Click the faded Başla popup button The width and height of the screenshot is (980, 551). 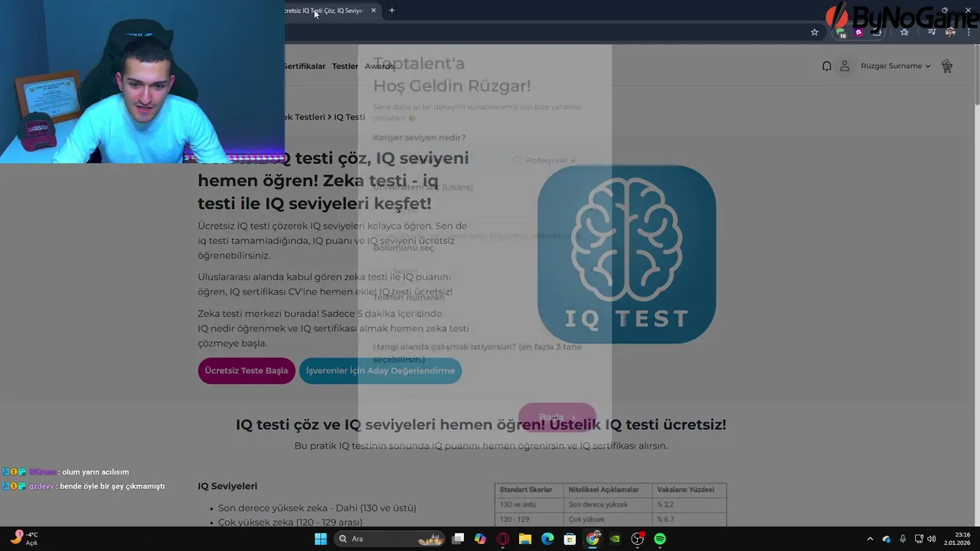pos(557,417)
